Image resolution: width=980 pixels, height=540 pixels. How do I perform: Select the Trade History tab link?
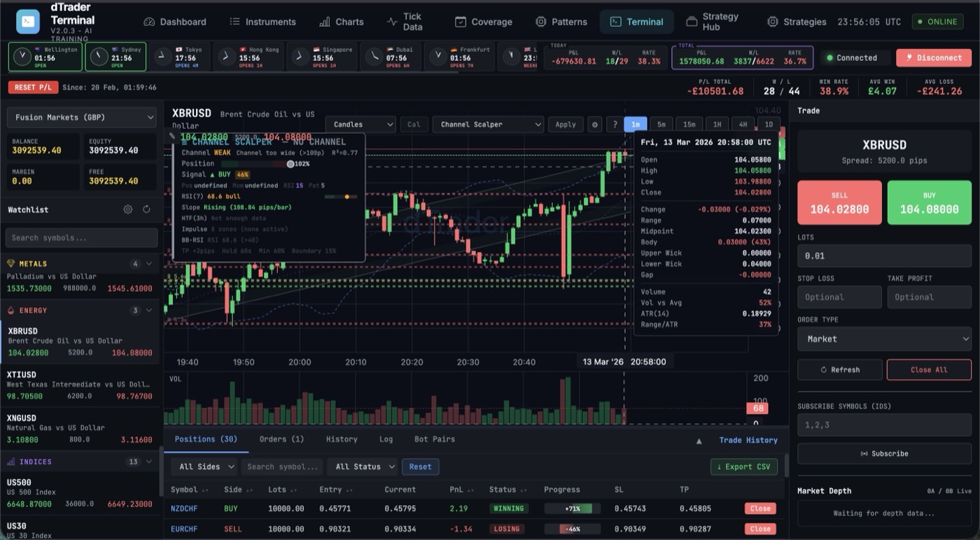(750, 440)
